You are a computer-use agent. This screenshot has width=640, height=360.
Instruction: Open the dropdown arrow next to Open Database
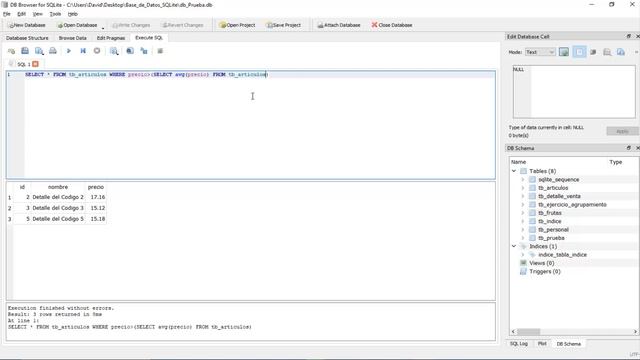click(x=103, y=28)
